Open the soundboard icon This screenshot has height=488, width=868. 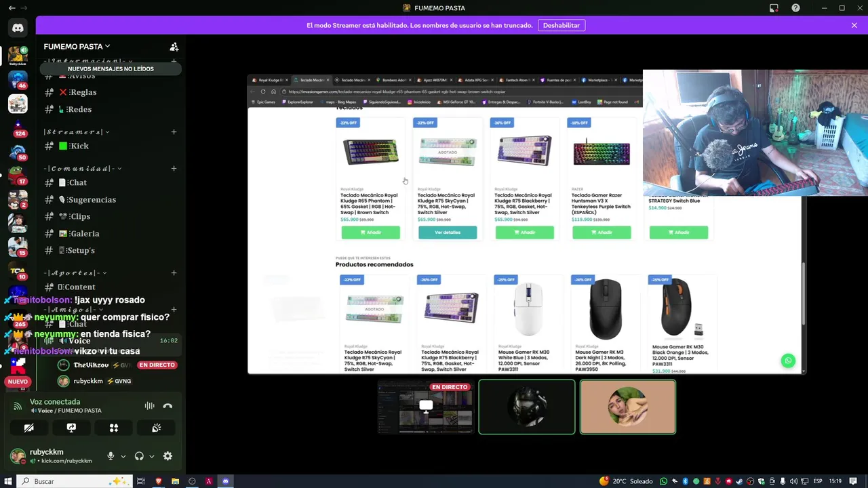[x=156, y=428]
